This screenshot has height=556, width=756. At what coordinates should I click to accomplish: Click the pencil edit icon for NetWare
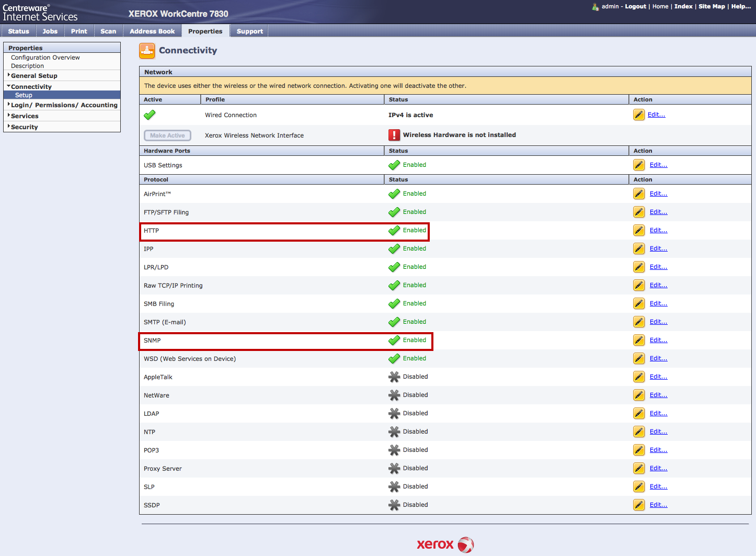pos(639,395)
